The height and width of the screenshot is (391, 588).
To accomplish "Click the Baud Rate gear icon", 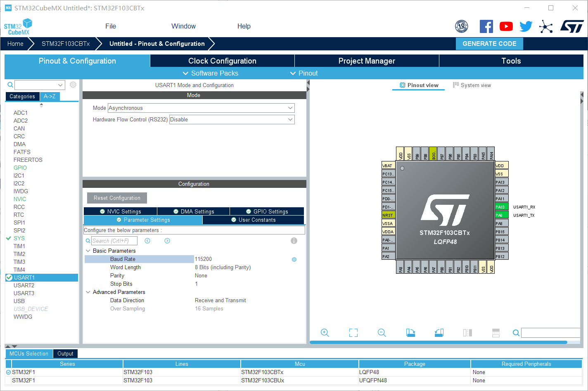I will coord(294,259).
